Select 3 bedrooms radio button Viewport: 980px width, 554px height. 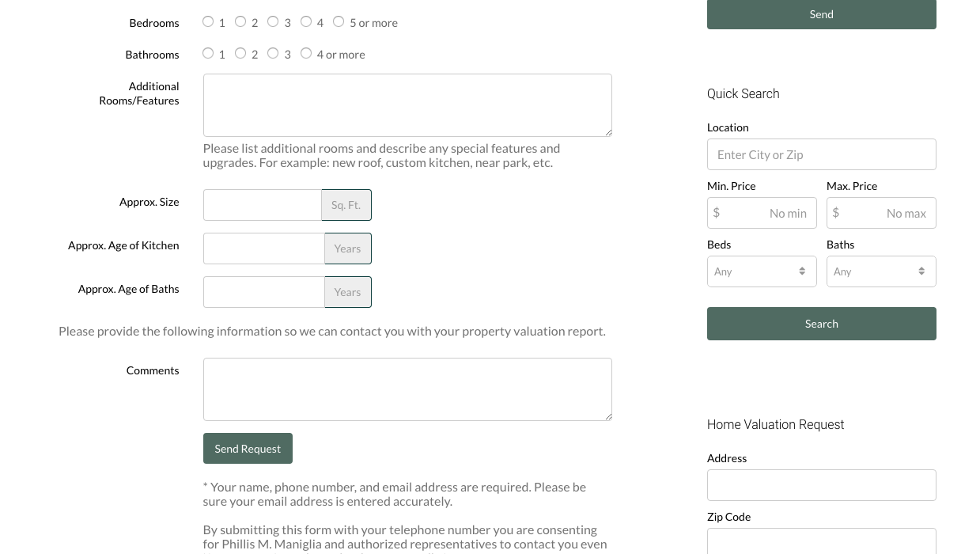click(x=273, y=22)
